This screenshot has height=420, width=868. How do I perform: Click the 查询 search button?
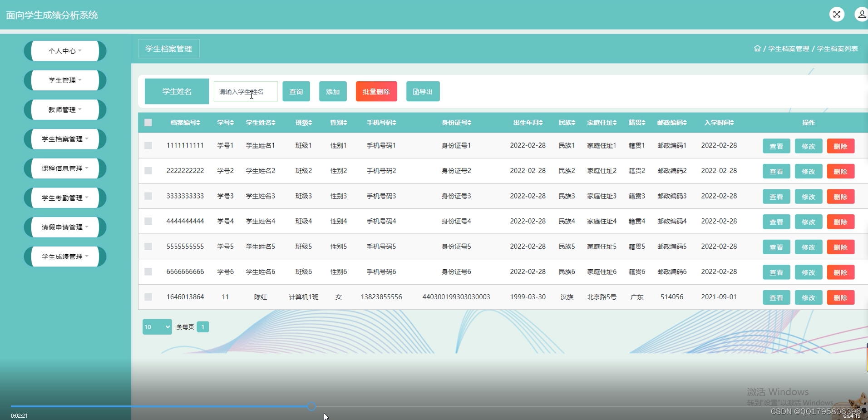pyautogui.click(x=296, y=91)
